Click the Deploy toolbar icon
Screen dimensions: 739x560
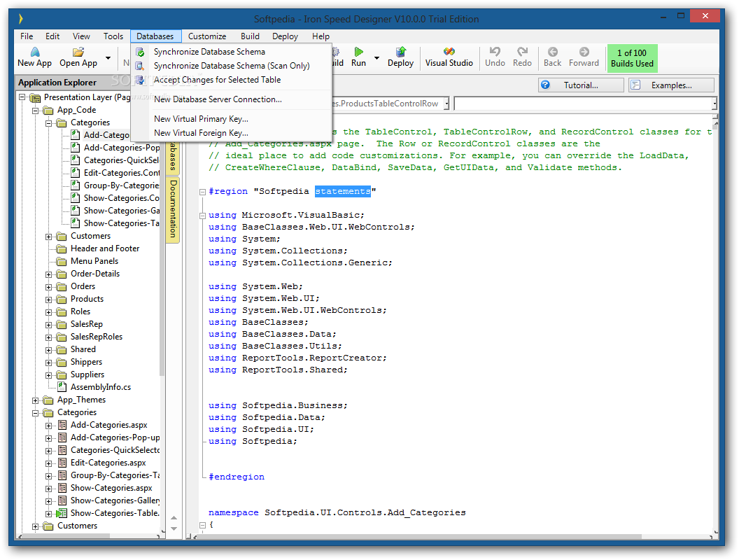tap(400, 52)
